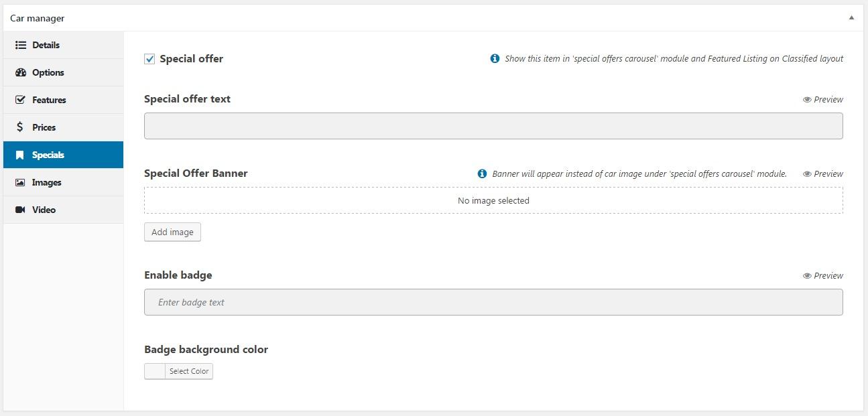868x416 pixels.
Task: Collapse the Car manager panel arrow
Action: click(851, 18)
